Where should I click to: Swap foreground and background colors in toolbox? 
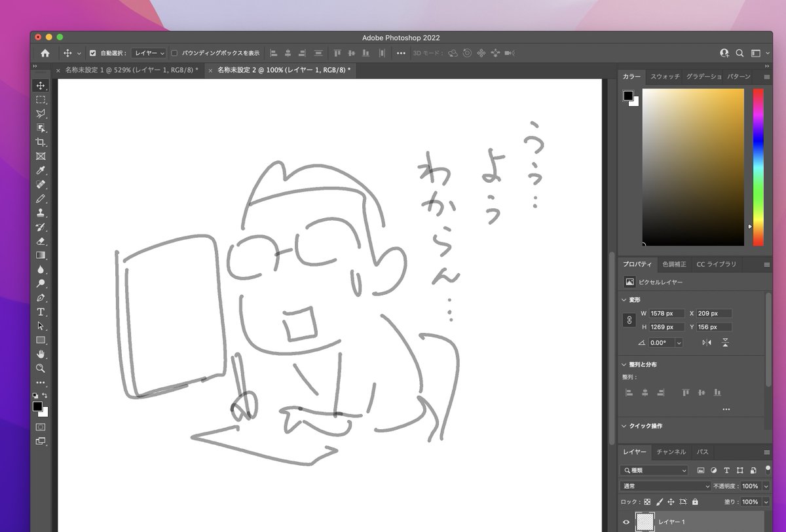[x=45, y=395]
